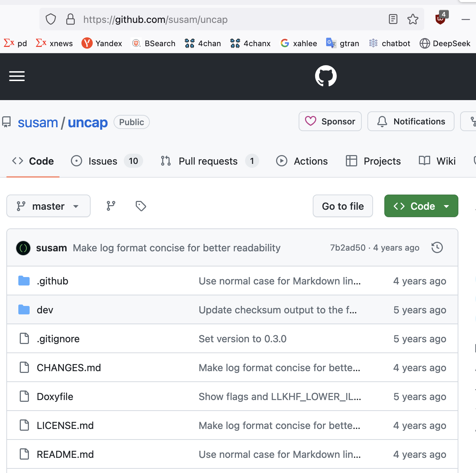The height and width of the screenshot is (473, 476).
Task: Open CHANGES.md file
Action: [69, 368]
